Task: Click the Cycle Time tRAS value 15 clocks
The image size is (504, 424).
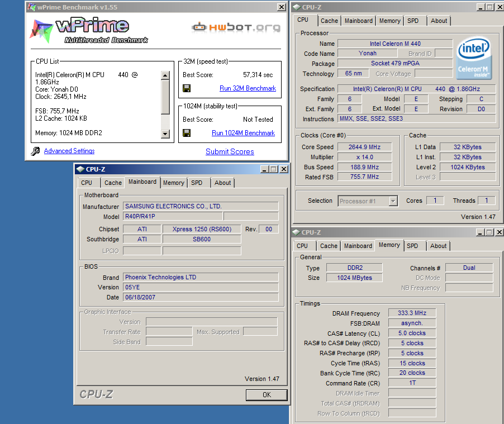Action: (412, 363)
